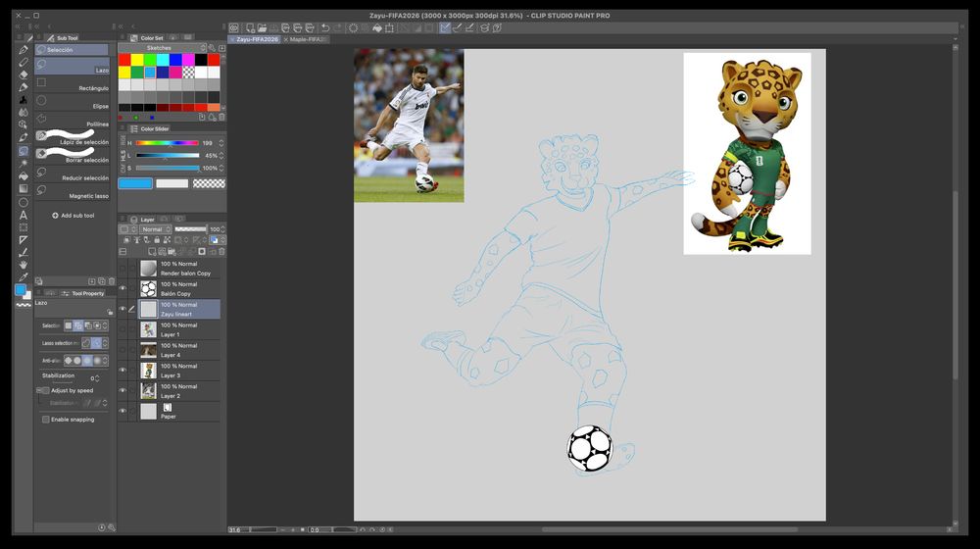Select the blue main color swatch below sliders
The height and width of the screenshot is (549, 980).
(135, 183)
